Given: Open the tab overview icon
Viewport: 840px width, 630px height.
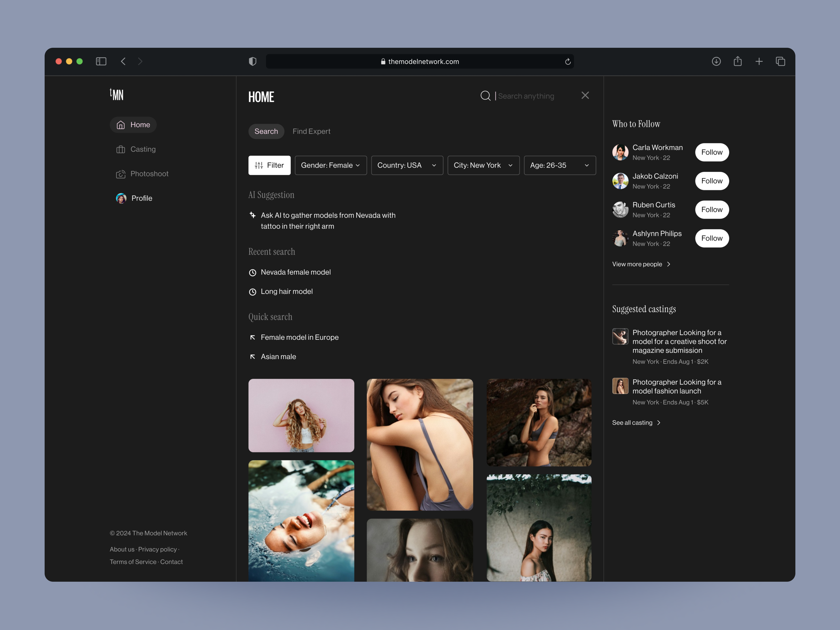Looking at the screenshot, I should [x=780, y=61].
